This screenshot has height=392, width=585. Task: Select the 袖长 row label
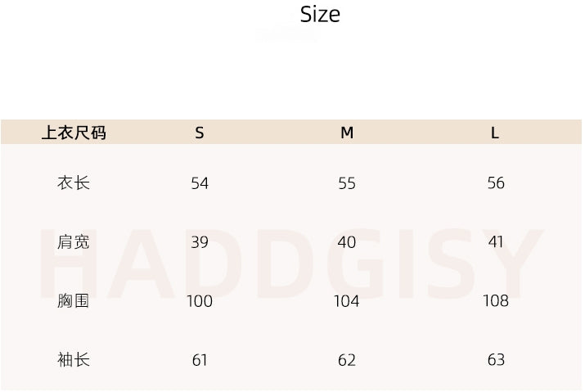(74, 360)
